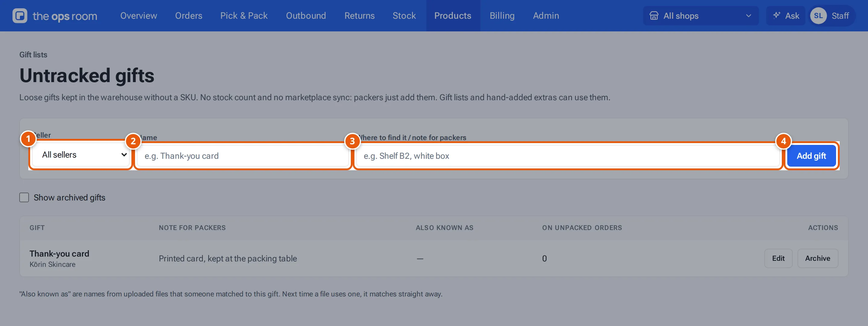Image resolution: width=868 pixels, height=326 pixels.
Task: Click the packing table note text
Action: 228,258
